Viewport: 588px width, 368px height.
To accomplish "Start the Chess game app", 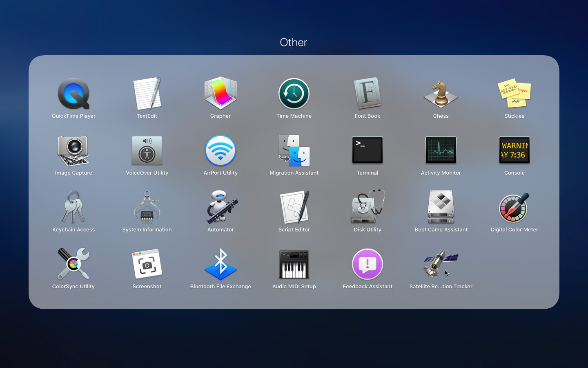I will pyautogui.click(x=441, y=94).
